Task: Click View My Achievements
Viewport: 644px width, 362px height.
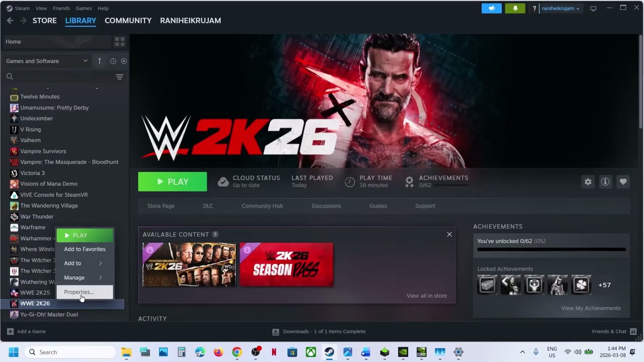Action: (x=591, y=308)
